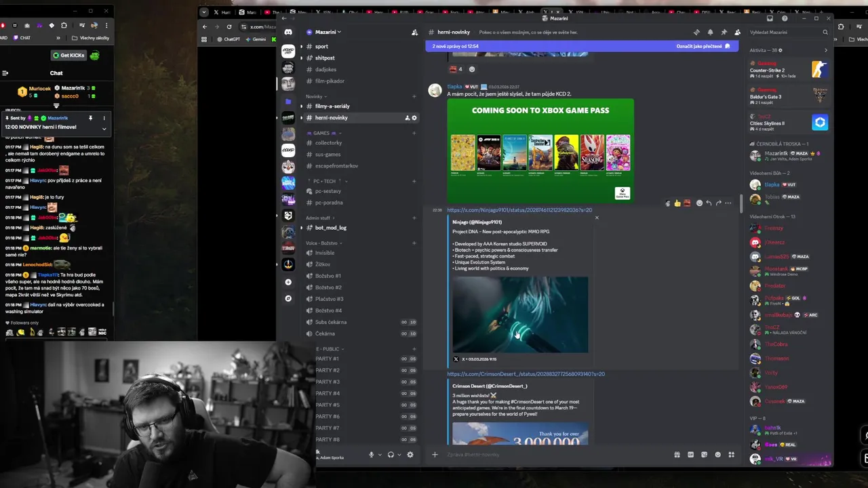This screenshot has width=868, height=488.
Task: Deafen with headphones icon in Discord
Action: coord(391,455)
